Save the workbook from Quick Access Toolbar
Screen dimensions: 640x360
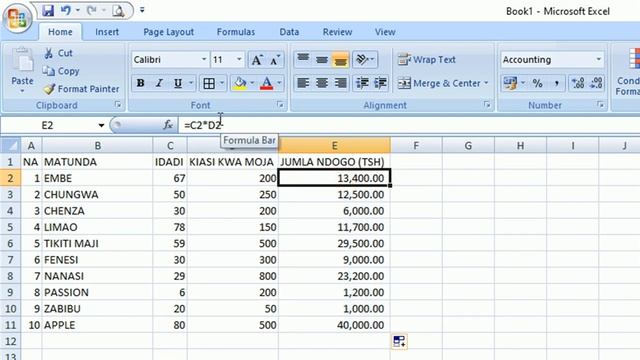(48, 11)
